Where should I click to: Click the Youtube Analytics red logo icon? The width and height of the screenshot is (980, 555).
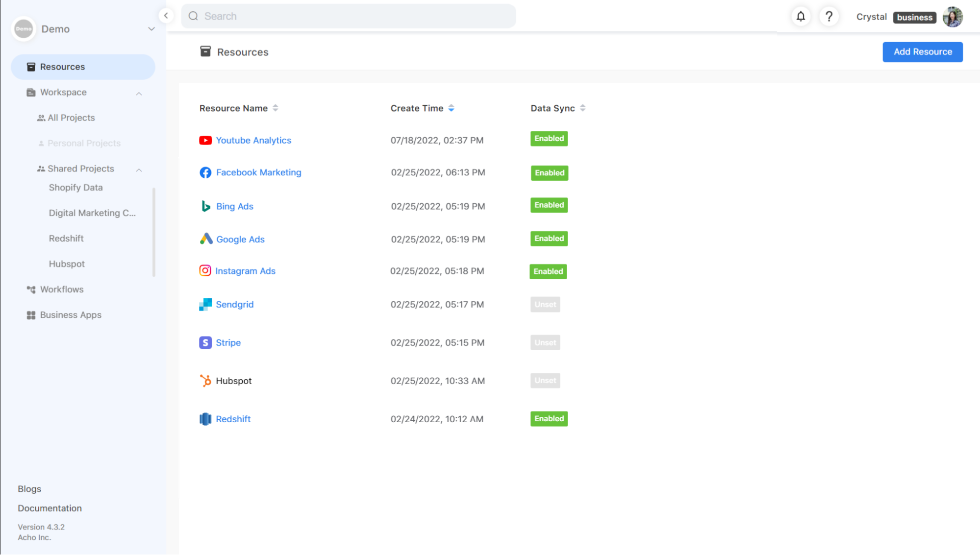[x=205, y=141]
